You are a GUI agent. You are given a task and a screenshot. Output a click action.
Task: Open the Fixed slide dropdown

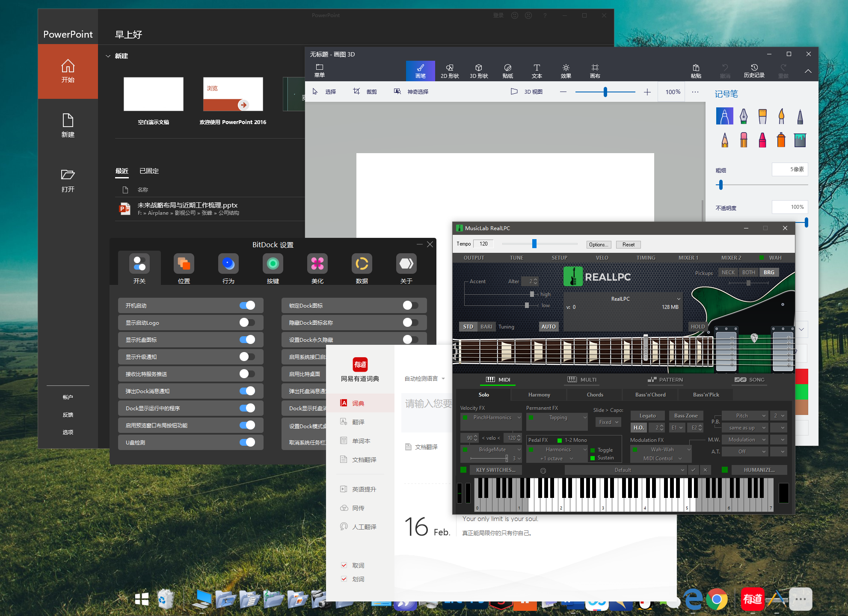pyautogui.click(x=608, y=422)
